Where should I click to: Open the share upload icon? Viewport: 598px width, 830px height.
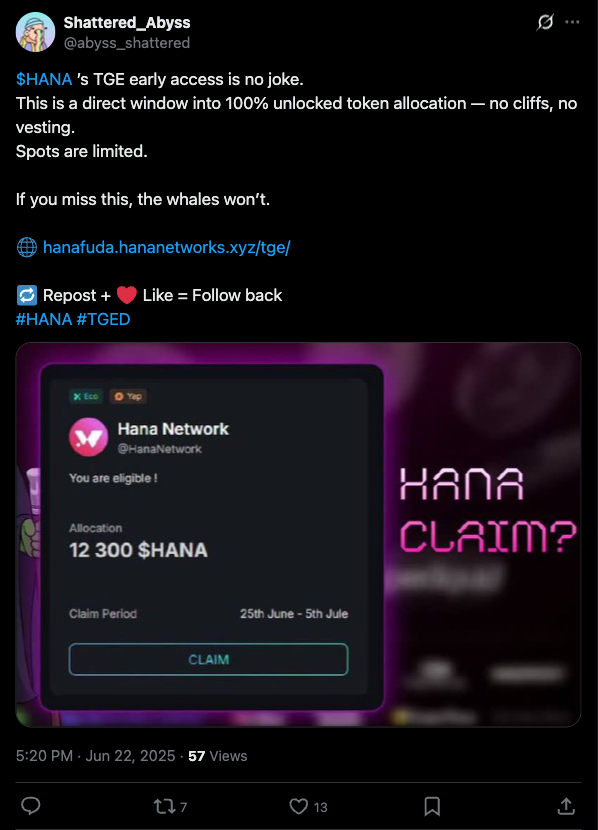pos(566,806)
